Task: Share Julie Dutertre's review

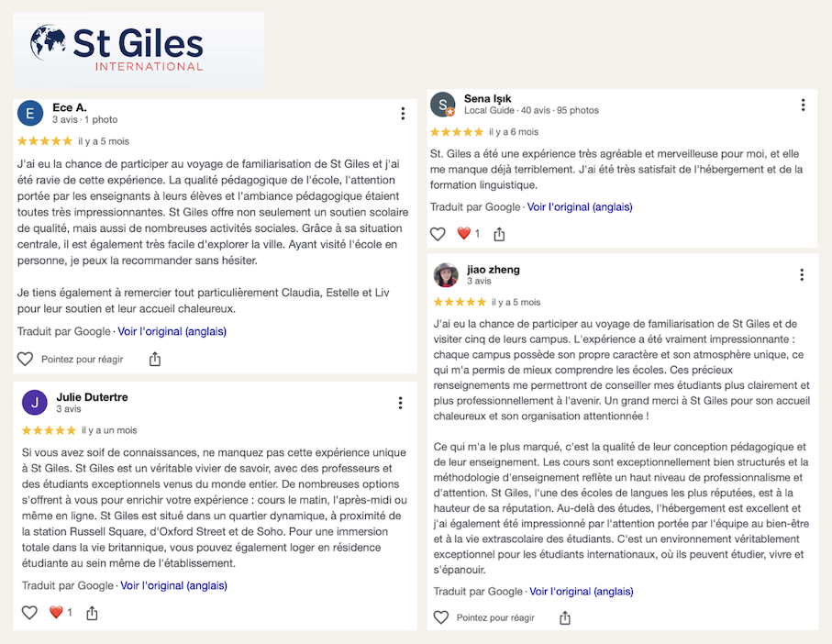Action: pos(92,612)
